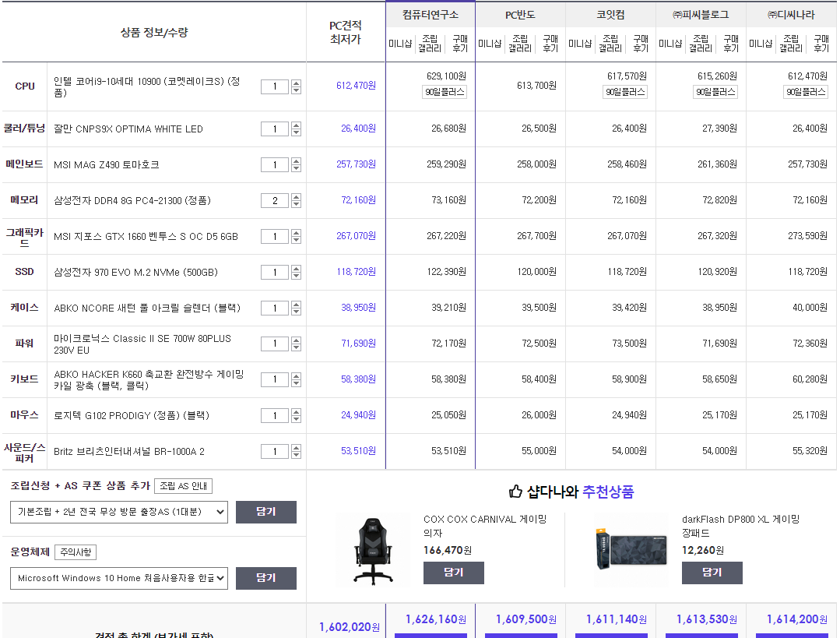Click PC반도 CPU price 613,700원

pos(536,86)
